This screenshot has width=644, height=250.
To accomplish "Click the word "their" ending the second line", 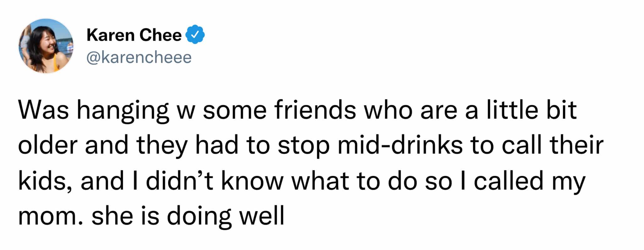I will [576, 145].
